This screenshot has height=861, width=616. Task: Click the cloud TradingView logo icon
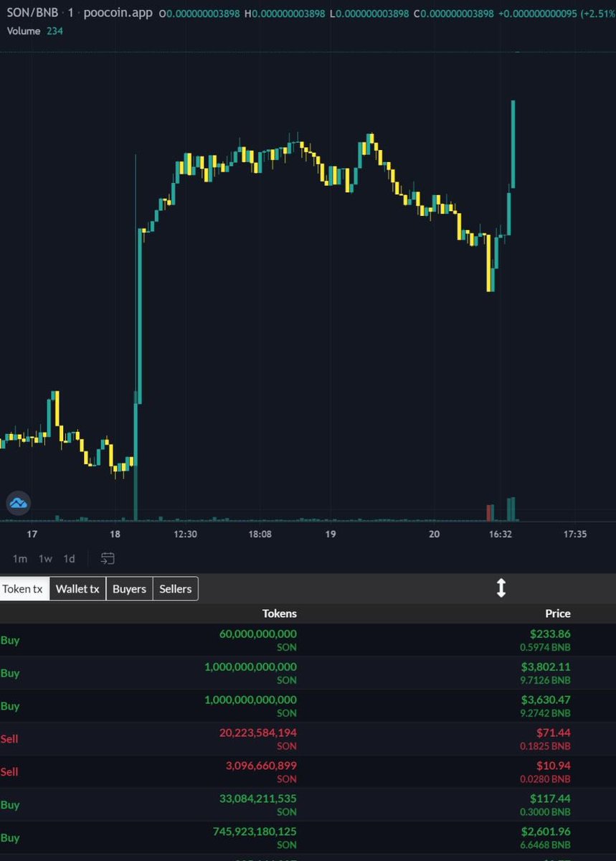pos(18,503)
